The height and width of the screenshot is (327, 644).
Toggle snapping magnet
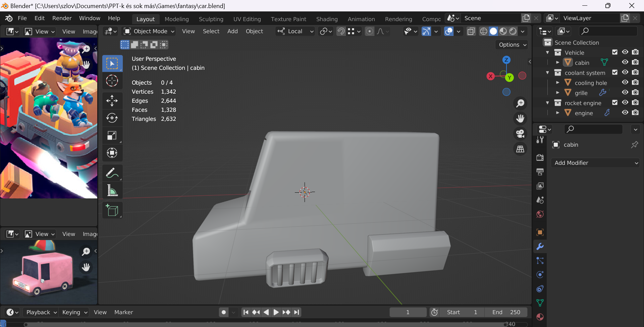341,31
